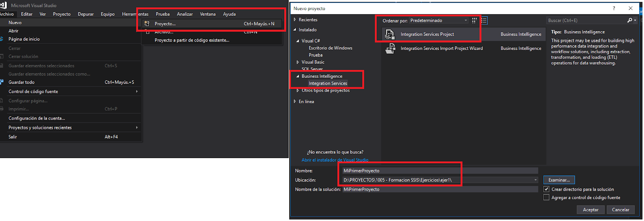Open Abrir el instalador de Visual Studio link

(x=335, y=160)
